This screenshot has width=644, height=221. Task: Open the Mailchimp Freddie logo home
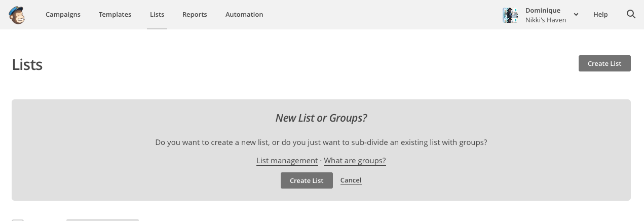(x=17, y=15)
